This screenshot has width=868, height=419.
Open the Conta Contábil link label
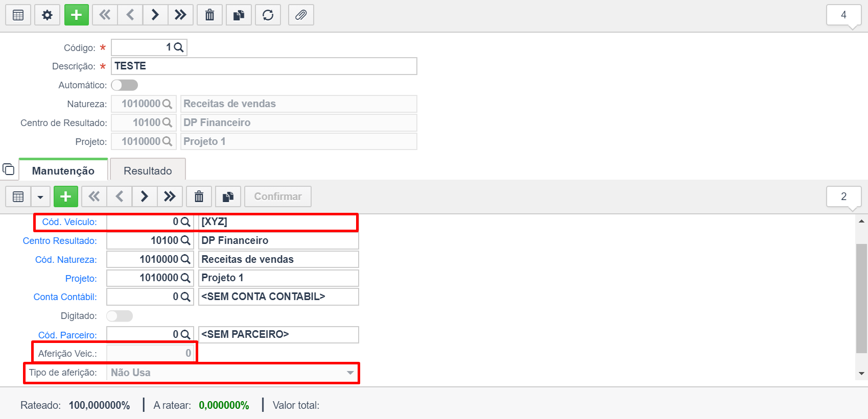point(65,297)
